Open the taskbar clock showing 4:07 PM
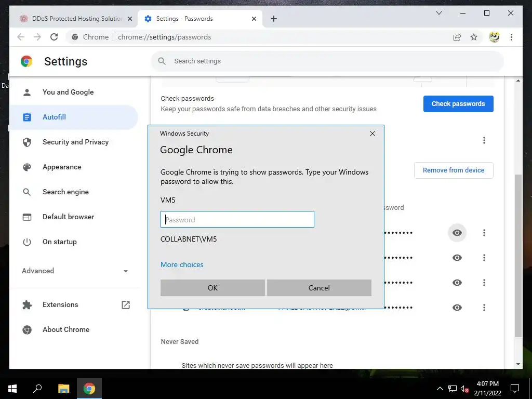 [487, 389]
